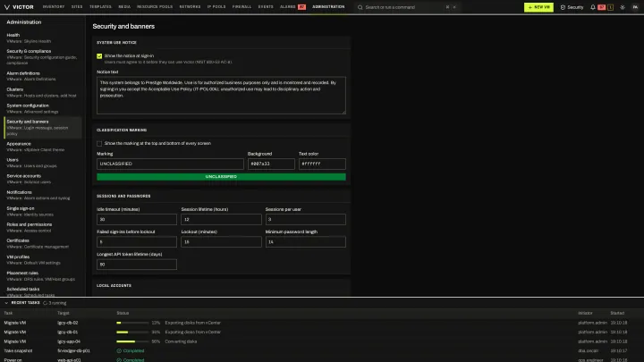Viewport: 644px width, 362px height.
Task: Click the Idle timeout minutes field
Action: [137, 219]
